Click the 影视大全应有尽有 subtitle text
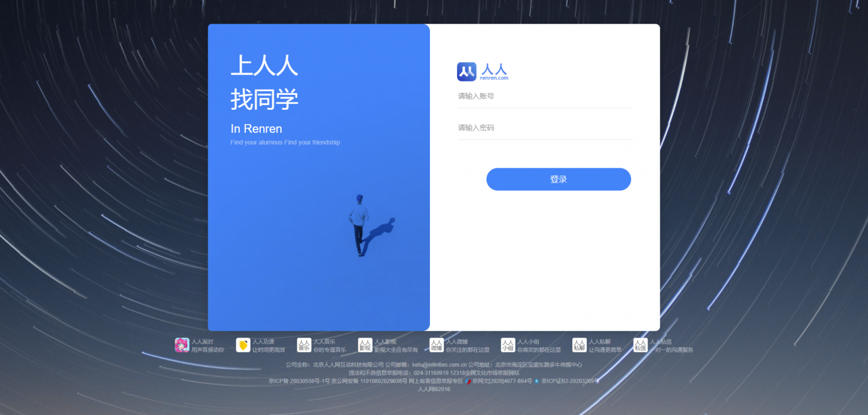Screen dimensions: 868x415 (396, 350)
